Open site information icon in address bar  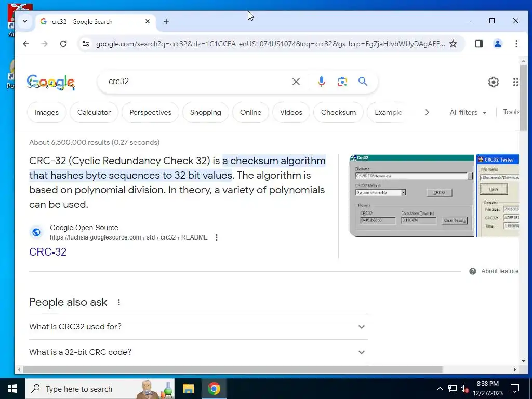tap(86, 44)
